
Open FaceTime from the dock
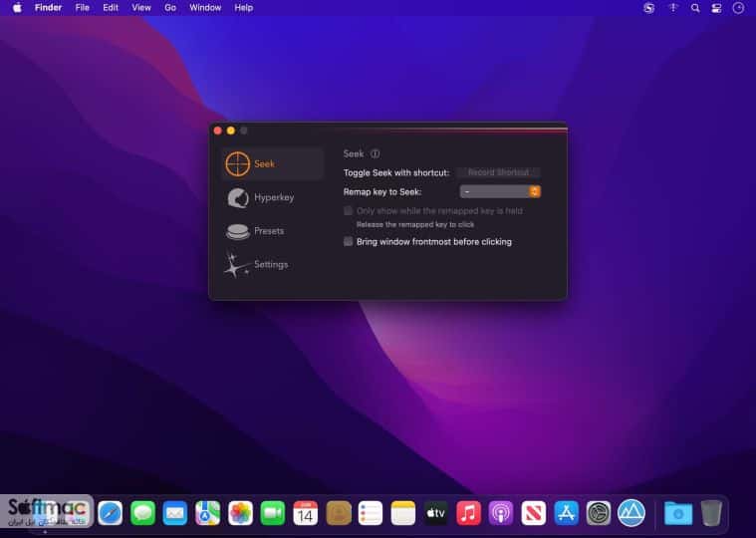click(273, 513)
